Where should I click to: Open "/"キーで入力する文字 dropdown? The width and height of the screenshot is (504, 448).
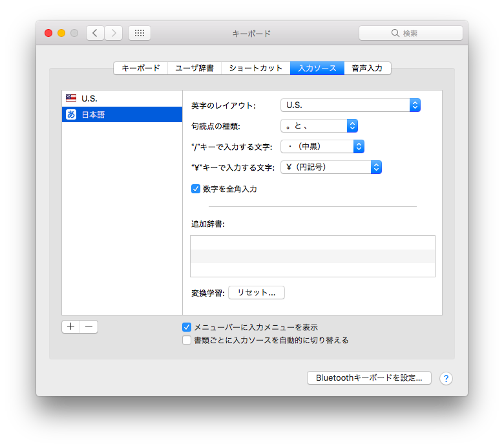click(x=322, y=146)
